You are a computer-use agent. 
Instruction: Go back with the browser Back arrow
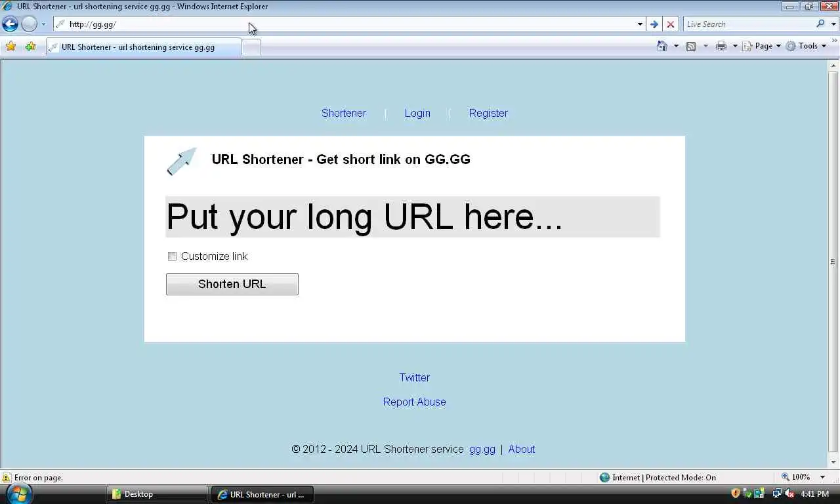tap(10, 24)
